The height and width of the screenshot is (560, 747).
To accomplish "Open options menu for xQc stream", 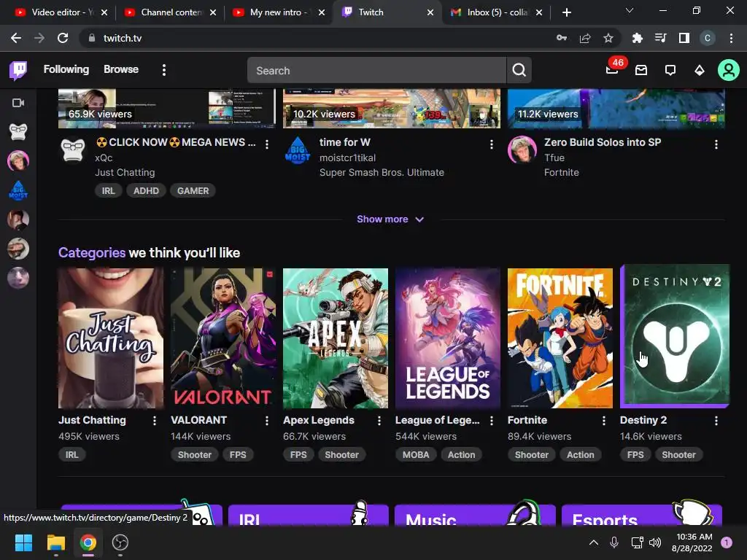I will (x=267, y=144).
